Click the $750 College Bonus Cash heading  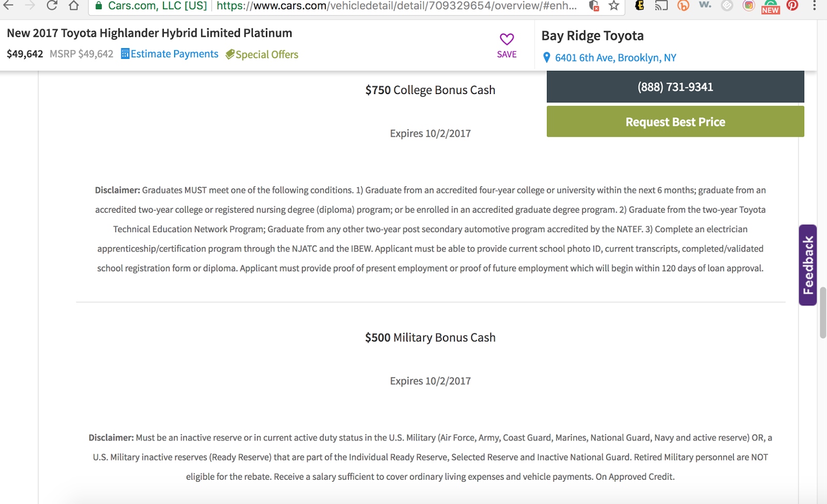tap(430, 90)
